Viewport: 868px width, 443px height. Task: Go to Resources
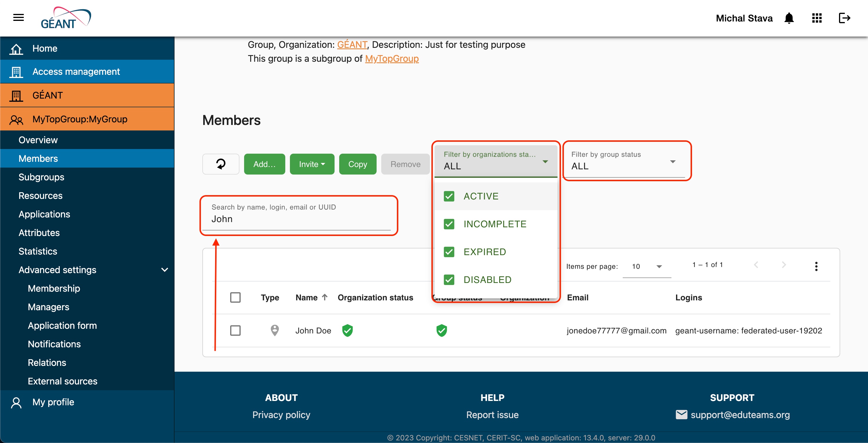87,195
